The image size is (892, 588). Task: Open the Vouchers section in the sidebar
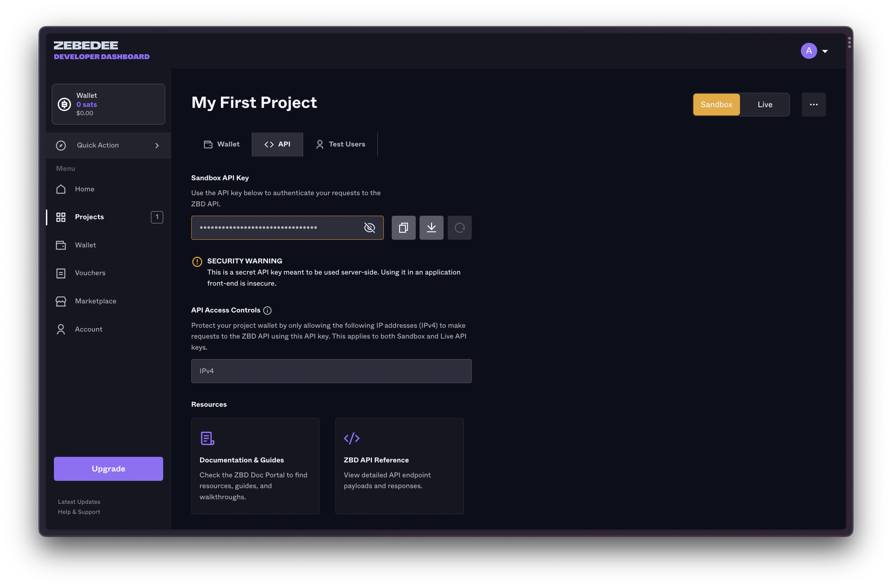tap(90, 273)
